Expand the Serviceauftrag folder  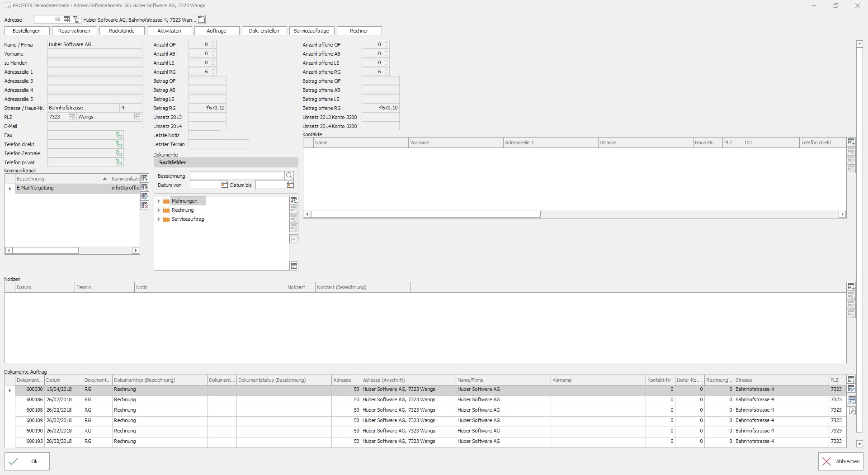point(159,219)
